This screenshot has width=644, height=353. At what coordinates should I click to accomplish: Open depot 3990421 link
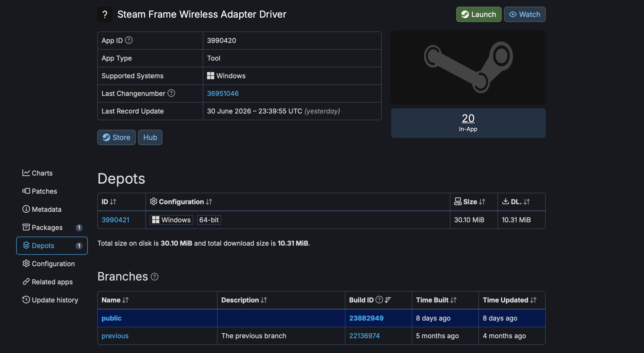point(115,220)
